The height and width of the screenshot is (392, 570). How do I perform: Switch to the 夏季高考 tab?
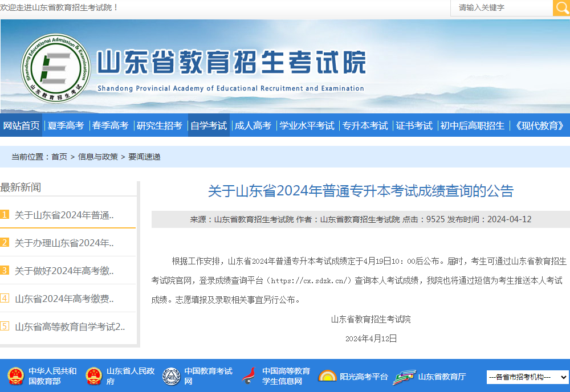(64, 126)
